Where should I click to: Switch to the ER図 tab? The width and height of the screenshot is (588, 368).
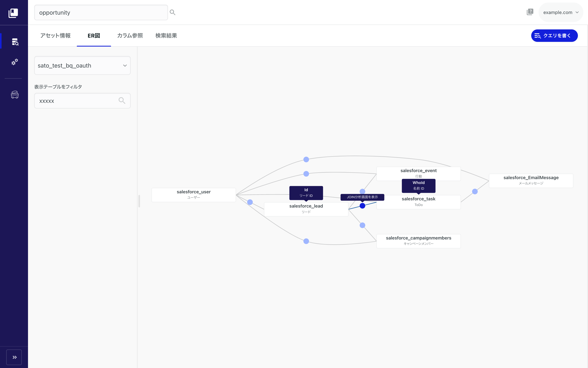[x=94, y=35]
